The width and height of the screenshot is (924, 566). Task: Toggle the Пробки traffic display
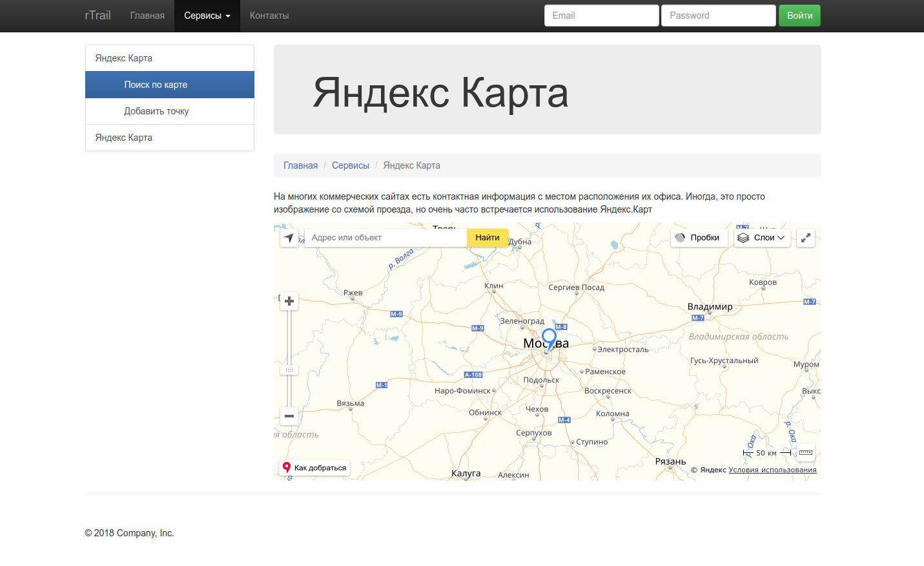coord(699,238)
